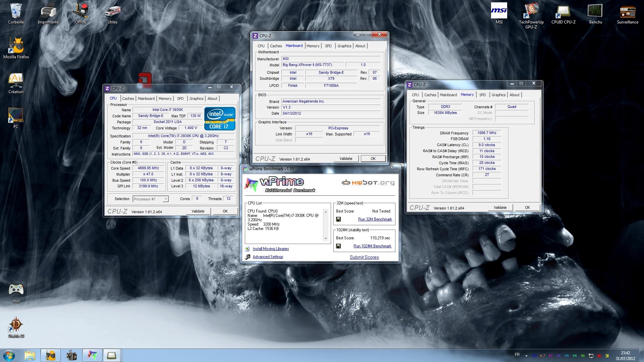Open the PC desktop shortcut
The image size is (644, 362).
[16, 118]
